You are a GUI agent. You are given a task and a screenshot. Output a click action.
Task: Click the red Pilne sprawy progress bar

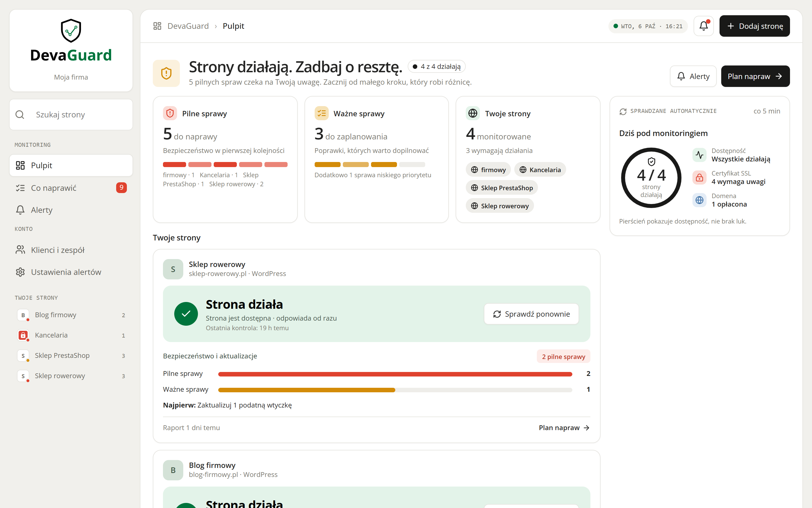coord(395,374)
